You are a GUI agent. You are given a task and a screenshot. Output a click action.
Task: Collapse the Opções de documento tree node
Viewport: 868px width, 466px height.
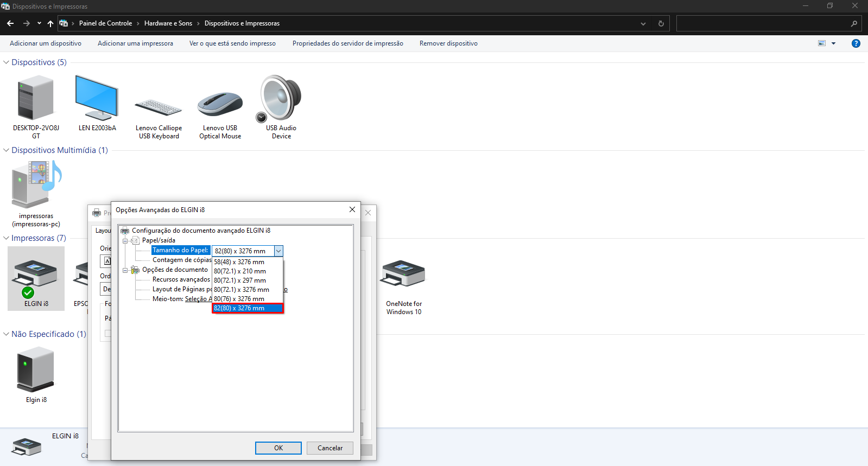(125, 270)
